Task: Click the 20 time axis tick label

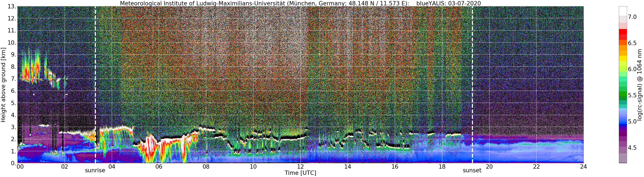Action: tap(489, 166)
